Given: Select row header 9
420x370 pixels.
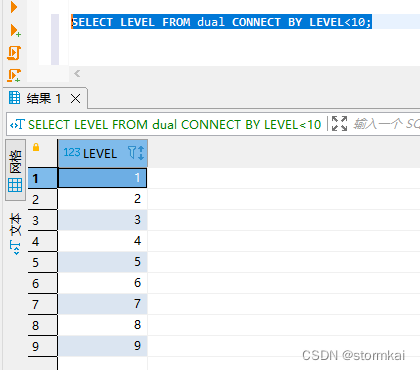Looking at the screenshot, I should coord(43,346).
